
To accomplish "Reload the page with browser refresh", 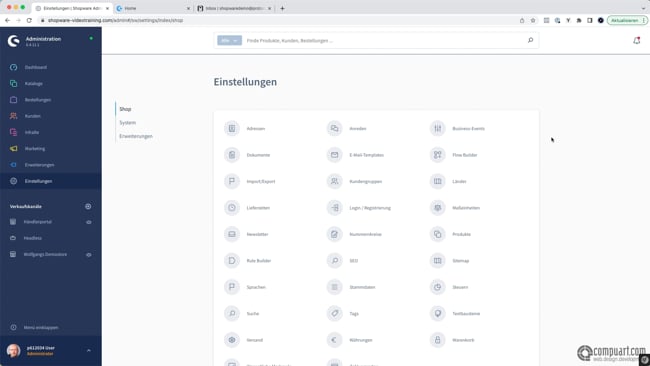I will click(x=29, y=20).
